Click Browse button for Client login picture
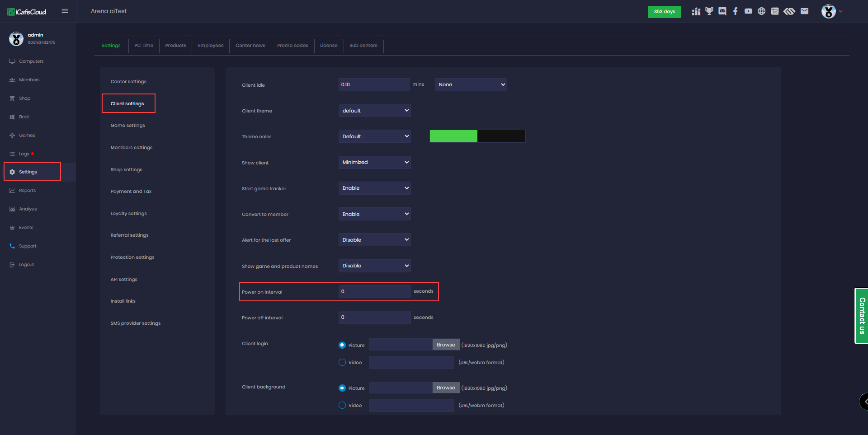868x435 pixels. pyautogui.click(x=446, y=345)
